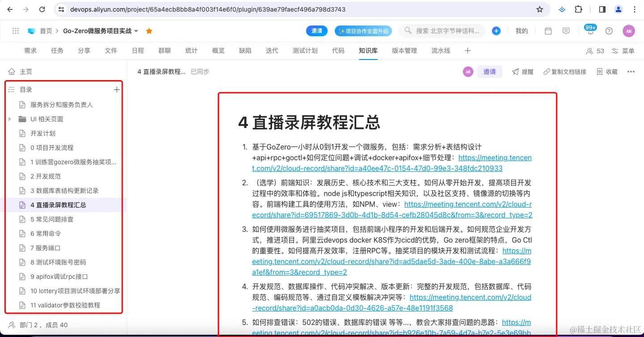Open the Chrome three-dot menu
644x337 pixels.
634,9
